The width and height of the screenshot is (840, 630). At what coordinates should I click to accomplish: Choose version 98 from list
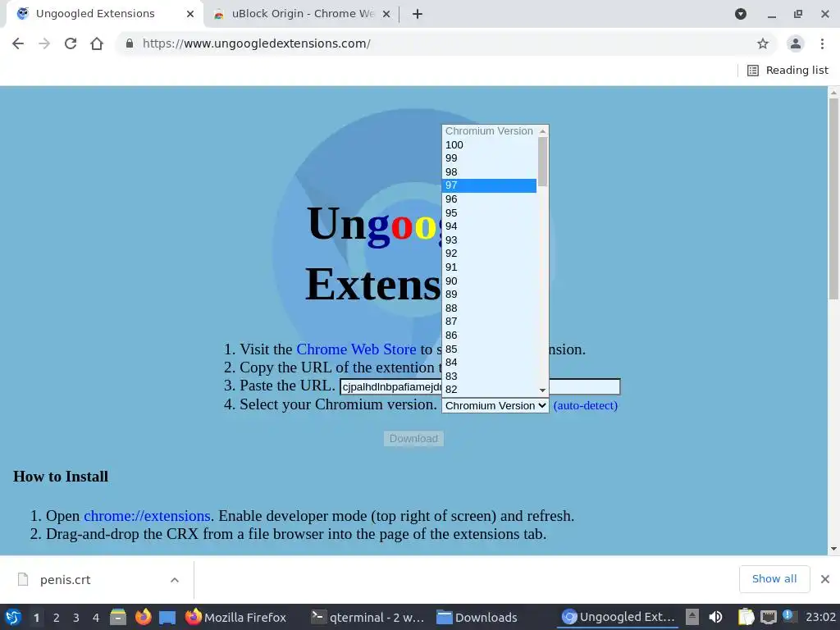tap(489, 172)
